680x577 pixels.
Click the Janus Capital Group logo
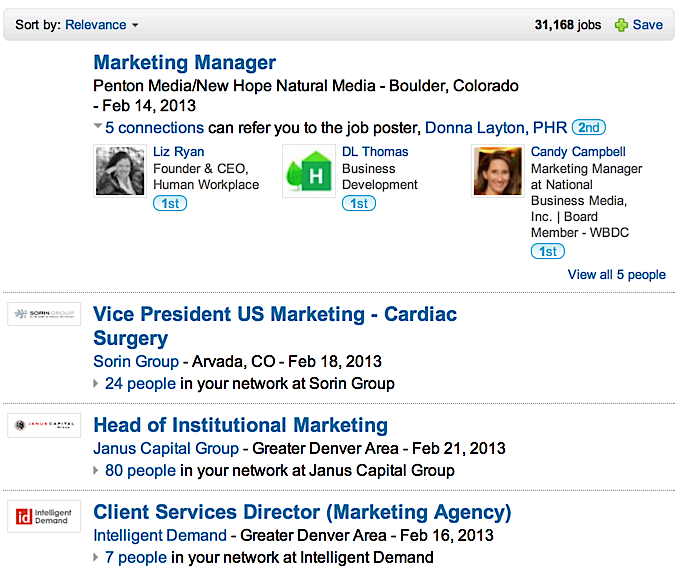pos(44,425)
